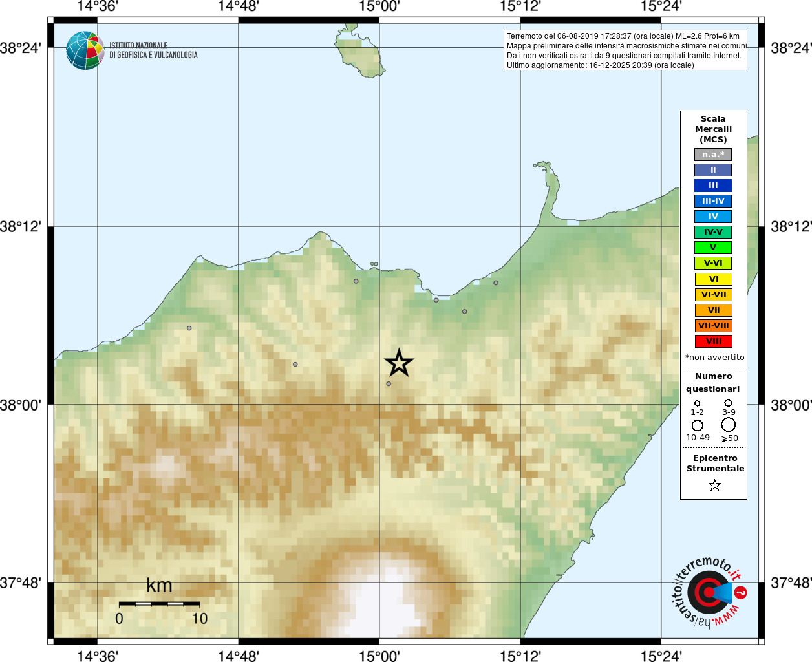The height and width of the screenshot is (662, 812).
Task: Click the westernmost gray questionnaire marker
Action: [189, 328]
